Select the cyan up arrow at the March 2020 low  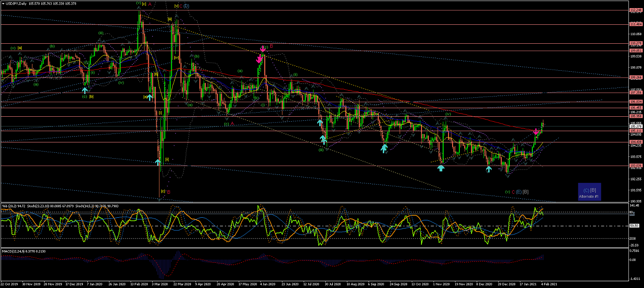(x=158, y=162)
